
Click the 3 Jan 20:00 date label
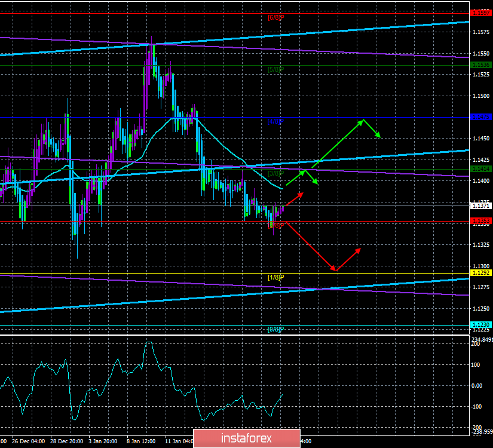[103, 441]
